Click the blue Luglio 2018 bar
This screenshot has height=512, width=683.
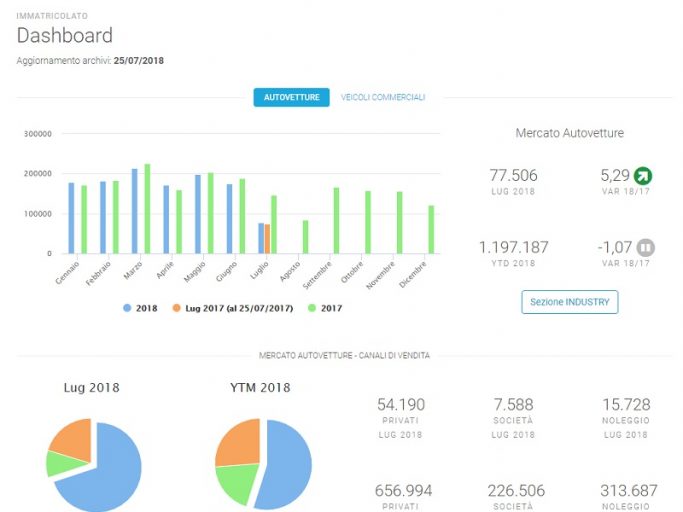tap(261, 238)
